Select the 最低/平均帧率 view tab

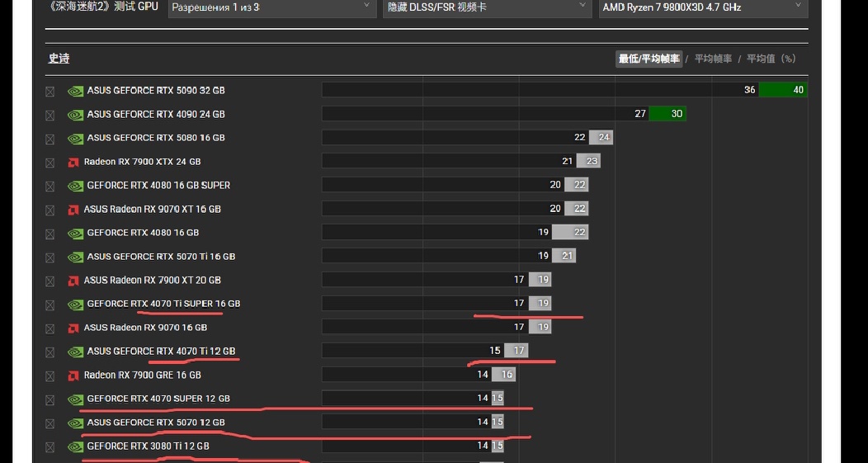(649, 59)
